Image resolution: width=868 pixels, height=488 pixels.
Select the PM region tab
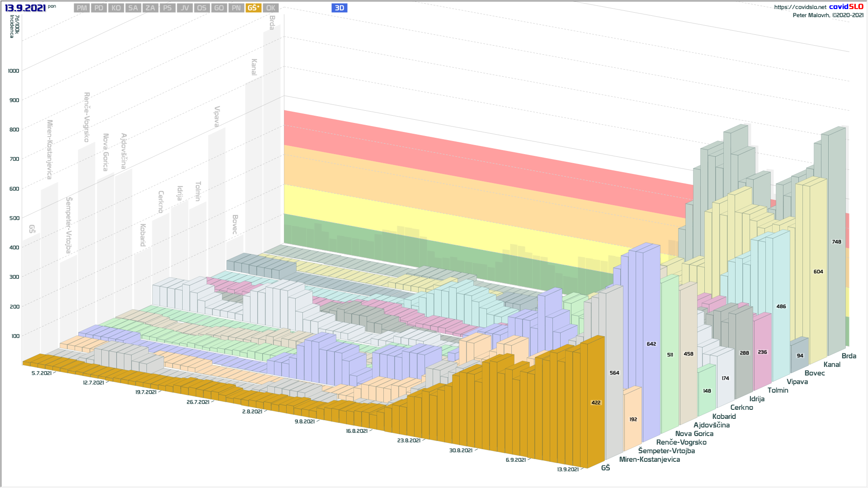tap(82, 8)
